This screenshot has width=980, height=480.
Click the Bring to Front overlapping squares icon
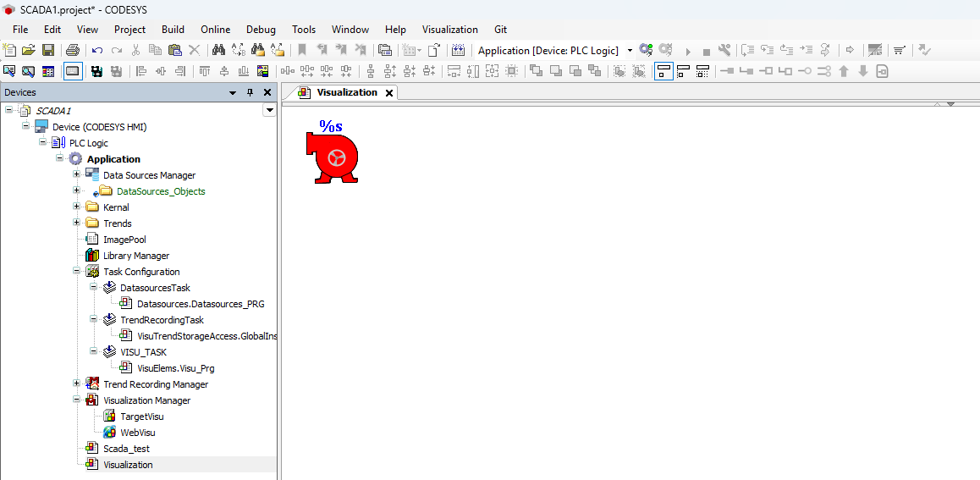[x=537, y=71]
